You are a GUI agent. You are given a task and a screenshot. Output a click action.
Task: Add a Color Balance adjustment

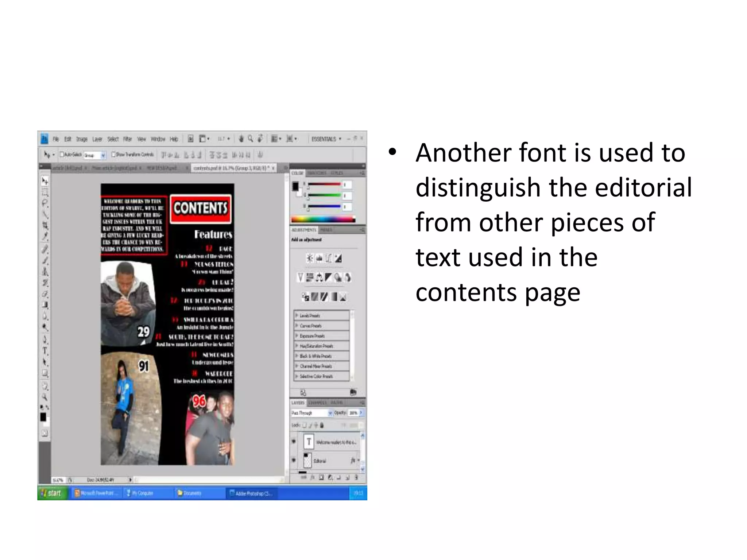point(319,278)
